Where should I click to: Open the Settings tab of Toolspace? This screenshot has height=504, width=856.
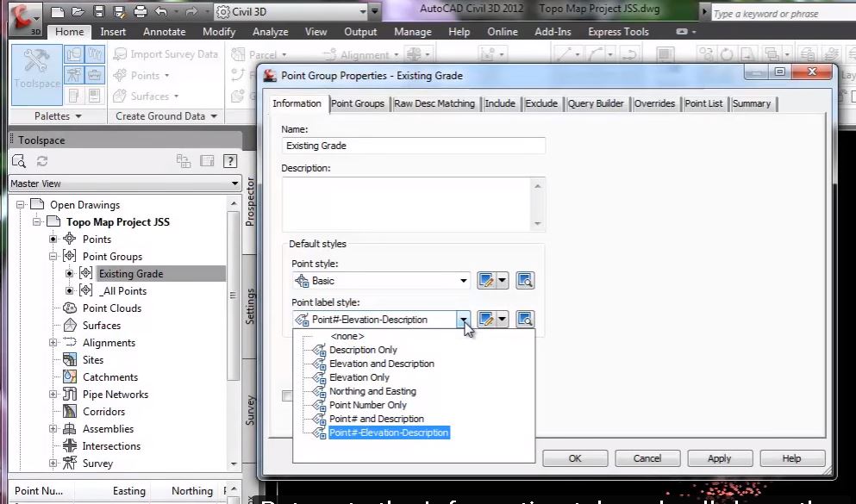click(250, 306)
